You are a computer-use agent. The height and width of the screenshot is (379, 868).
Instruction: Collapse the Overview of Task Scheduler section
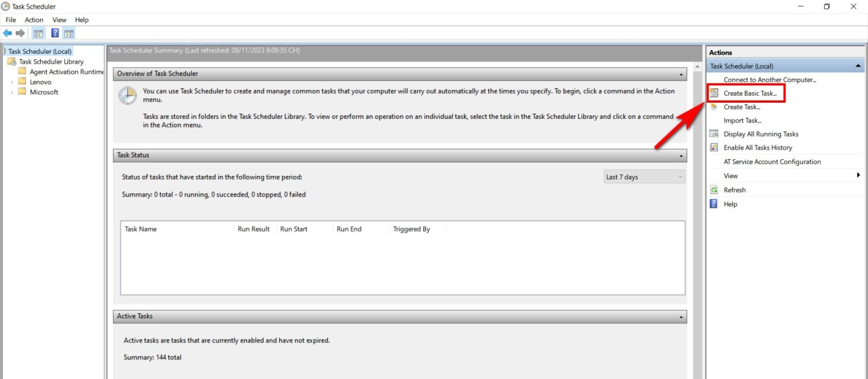click(681, 74)
